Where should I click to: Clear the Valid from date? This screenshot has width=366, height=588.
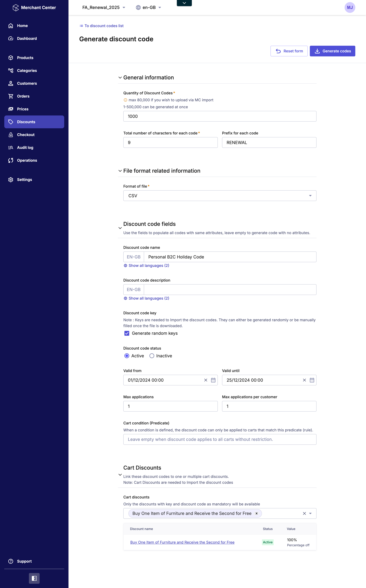(x=205, y=380)
